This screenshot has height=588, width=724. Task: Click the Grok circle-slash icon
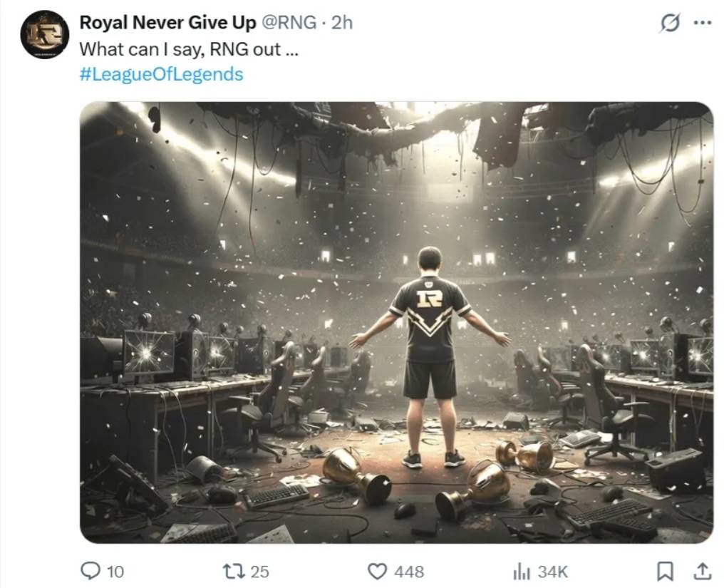[670, 24]
